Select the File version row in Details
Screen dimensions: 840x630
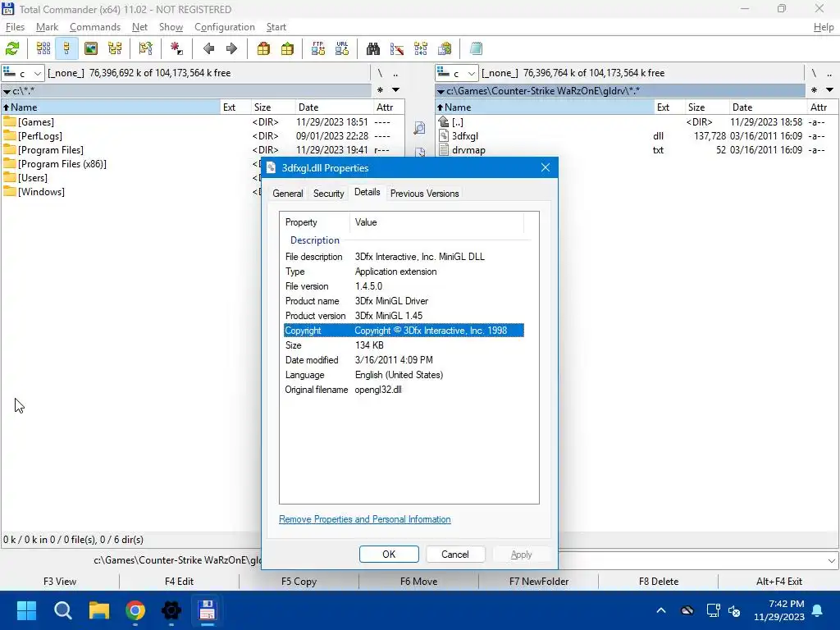(404, 286)
